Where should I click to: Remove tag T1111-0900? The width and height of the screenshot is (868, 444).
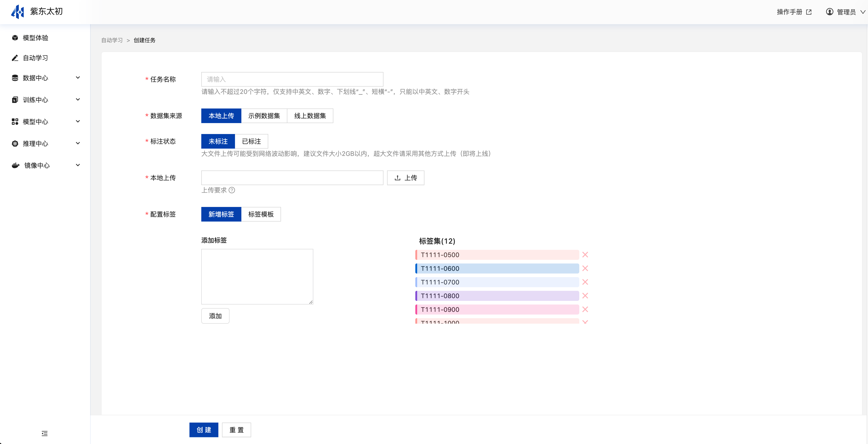[585, 309]
